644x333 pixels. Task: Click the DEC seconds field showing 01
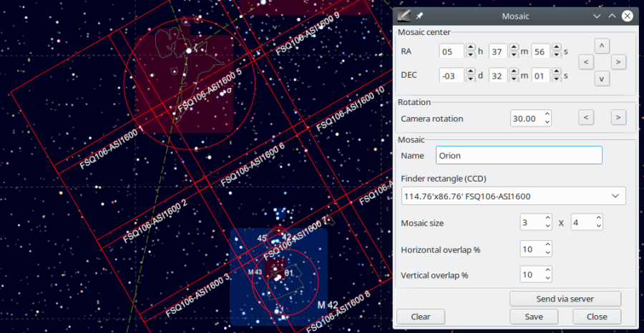pos(541,76)
